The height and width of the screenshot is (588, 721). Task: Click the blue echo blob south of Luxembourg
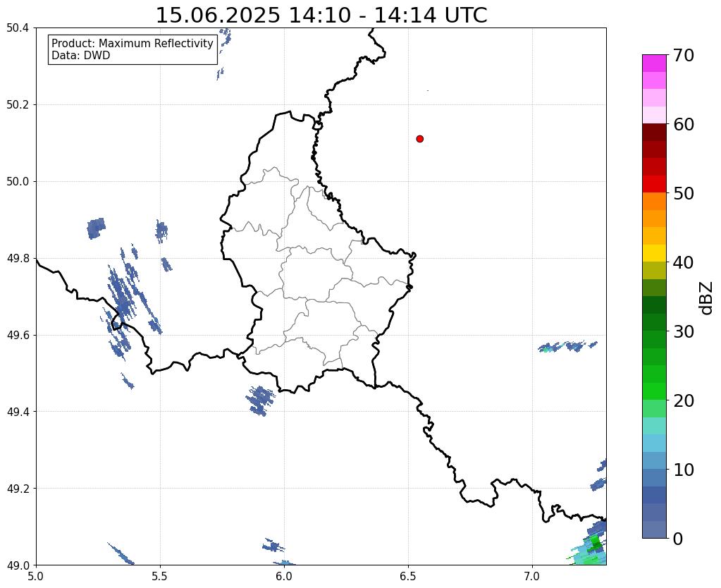tap(260, 400)
